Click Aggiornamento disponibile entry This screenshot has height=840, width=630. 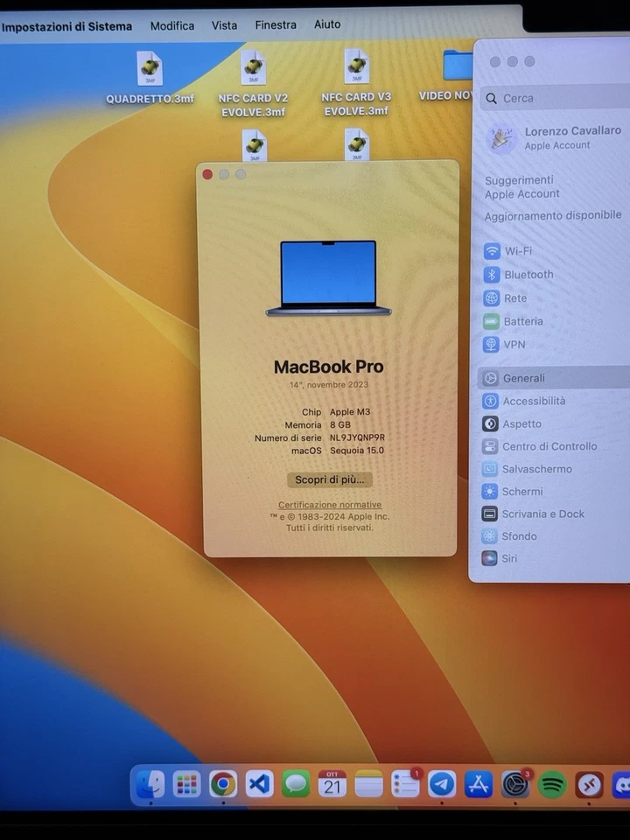click(x=553, y=215)
